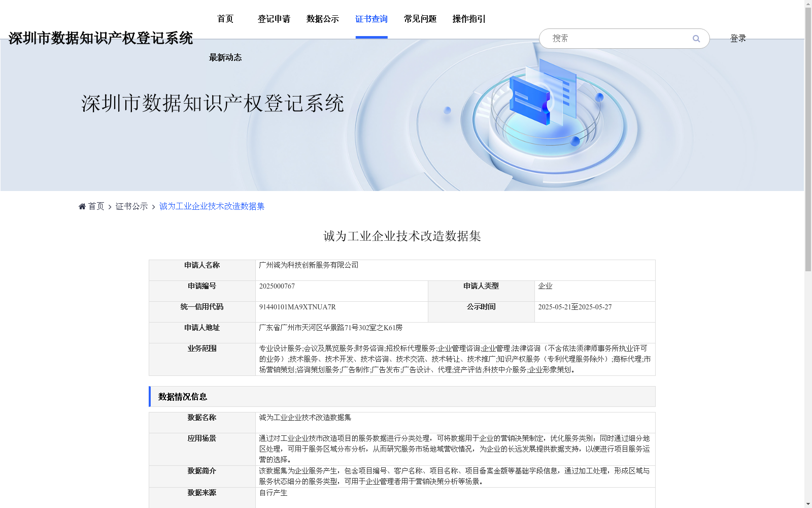Viewport: 812px width, 508px height.
Task: Click the business scope text starting 专业设计服务
Action: click(x=455, y=359)
